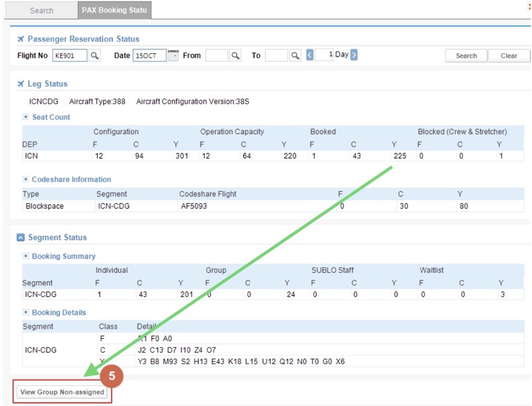532x406 pixels.
Task: Click the Flight No input field
Action: click(x=70, y=56)
